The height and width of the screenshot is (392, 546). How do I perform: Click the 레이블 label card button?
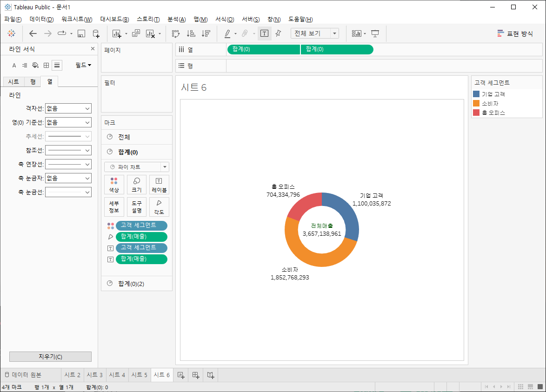point(159,185)
